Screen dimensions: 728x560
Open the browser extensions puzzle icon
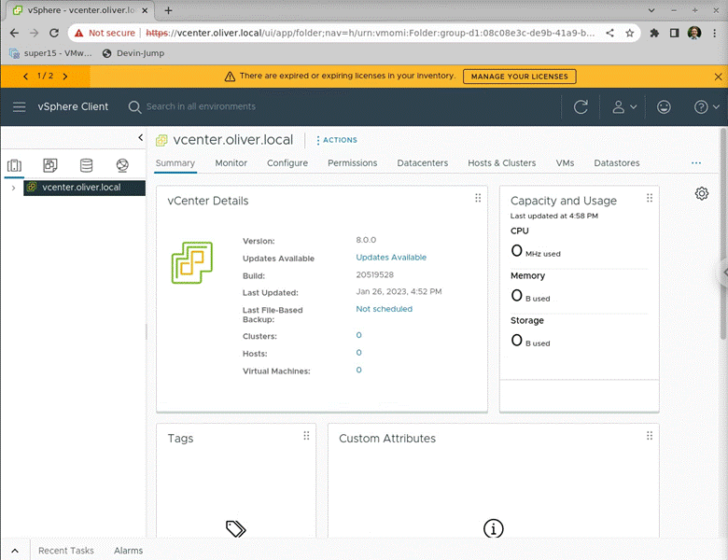tap(654, 33)
